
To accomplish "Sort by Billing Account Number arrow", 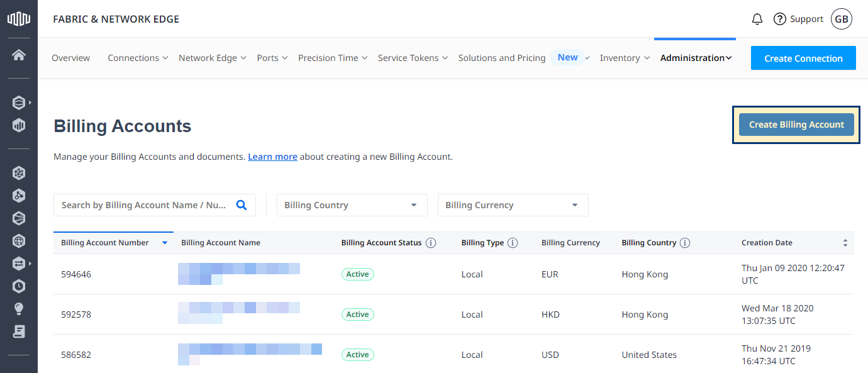I will pyautogui.click(x=165, y=243).
